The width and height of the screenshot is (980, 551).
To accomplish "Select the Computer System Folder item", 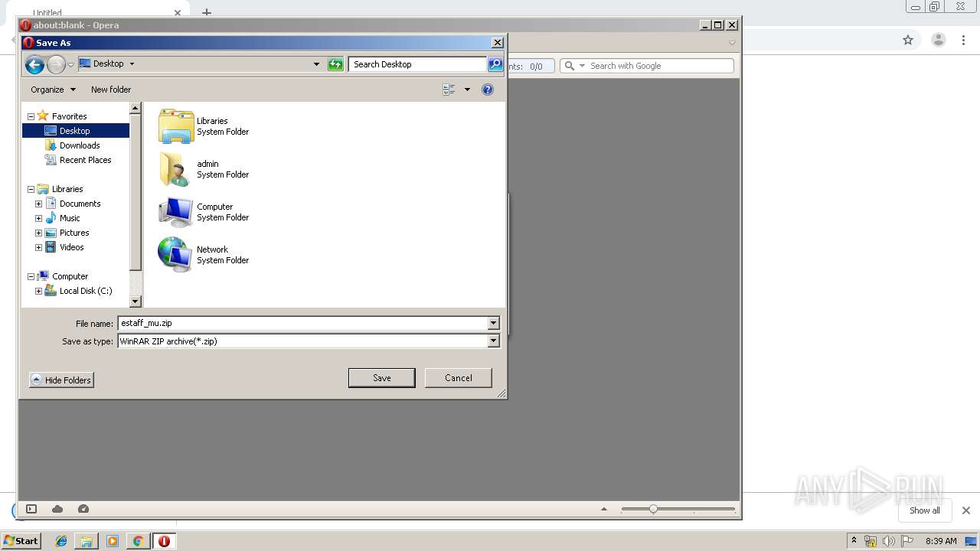I will 204,212.
